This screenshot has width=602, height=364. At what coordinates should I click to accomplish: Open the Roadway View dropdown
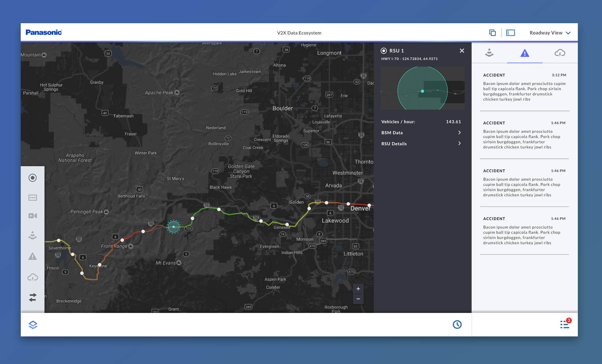click(550, 33)
